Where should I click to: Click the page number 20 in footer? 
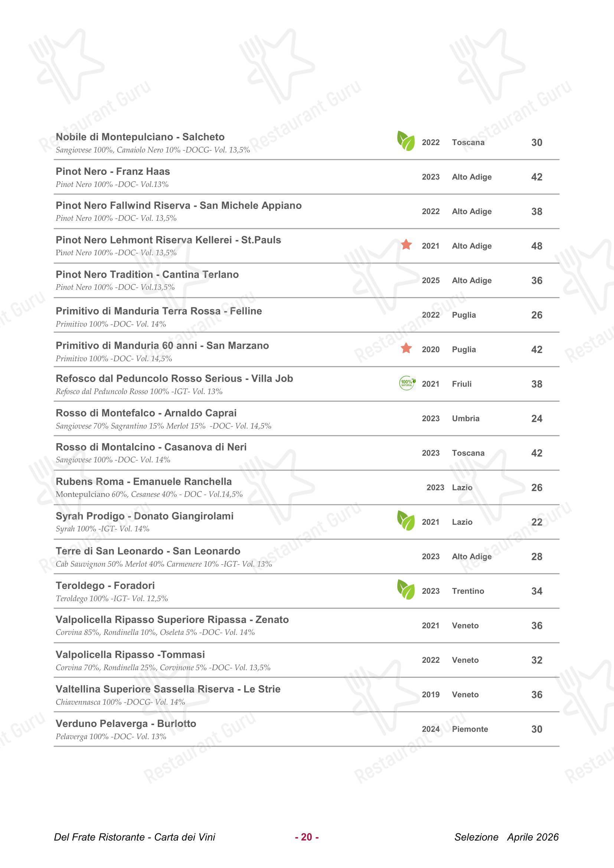307,837
